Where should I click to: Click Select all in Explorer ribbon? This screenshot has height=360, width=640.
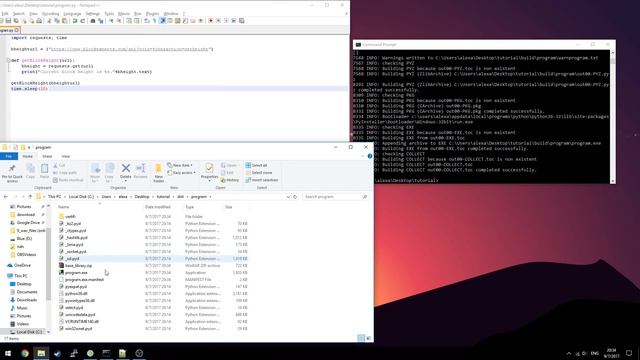click(x=256, y=165)
